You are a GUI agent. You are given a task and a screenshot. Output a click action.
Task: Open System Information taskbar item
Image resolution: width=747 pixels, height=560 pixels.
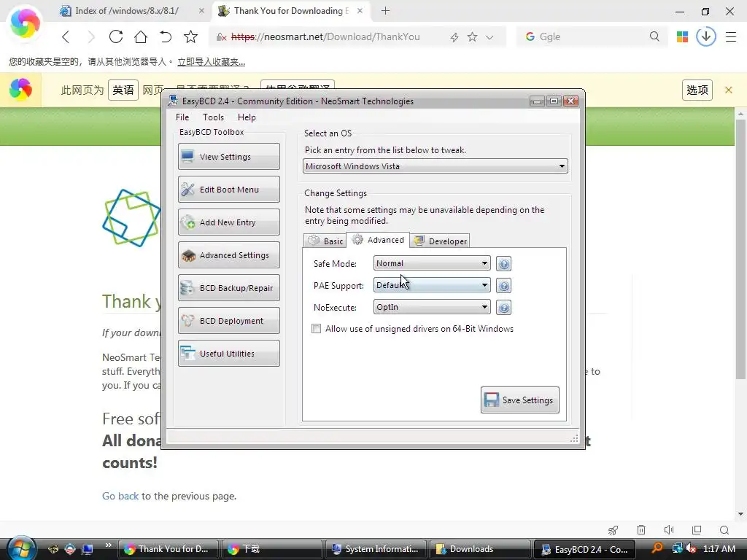(x=376, y=549)
